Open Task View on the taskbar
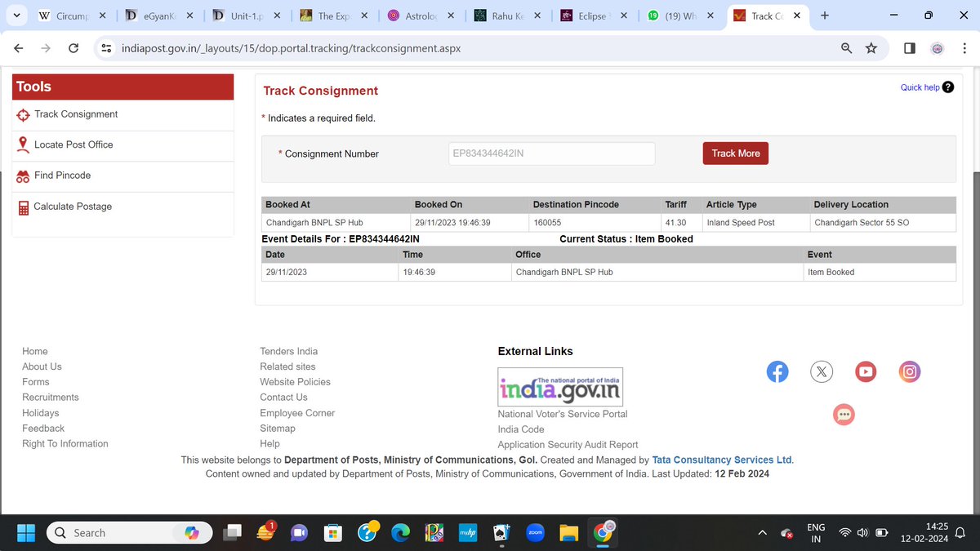 (x=232, y=533)
